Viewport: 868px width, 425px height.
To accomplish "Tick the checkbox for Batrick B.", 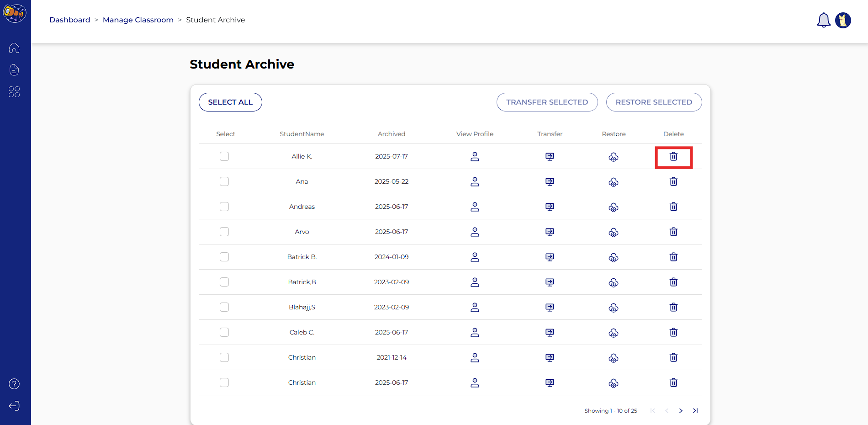I will (224, 257).
